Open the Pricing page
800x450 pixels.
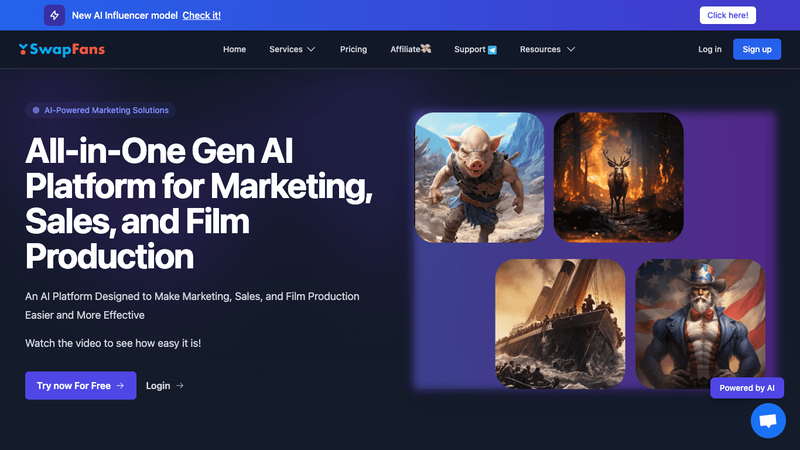(x=353, y=49)
